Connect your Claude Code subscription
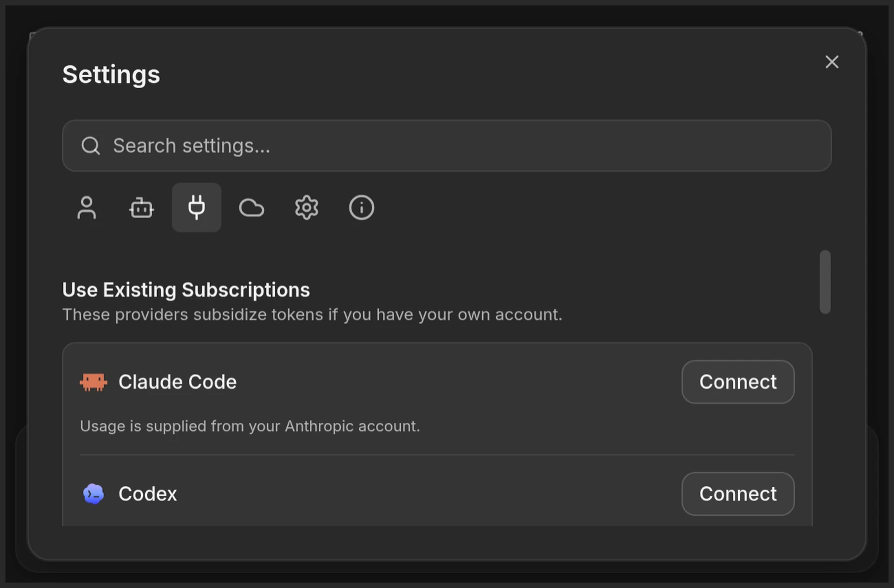This screenshot has width=894, height=588. 738,382
